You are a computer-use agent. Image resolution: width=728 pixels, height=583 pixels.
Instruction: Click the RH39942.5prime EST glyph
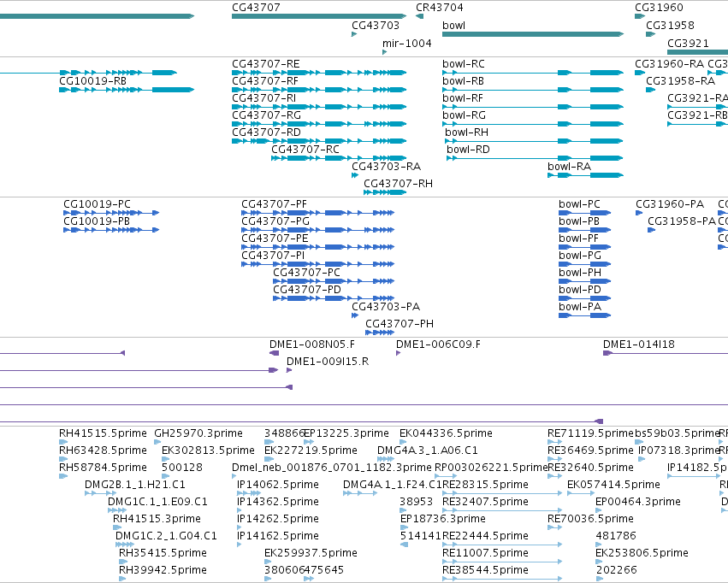pyautogui.click(x=122, y=579)
